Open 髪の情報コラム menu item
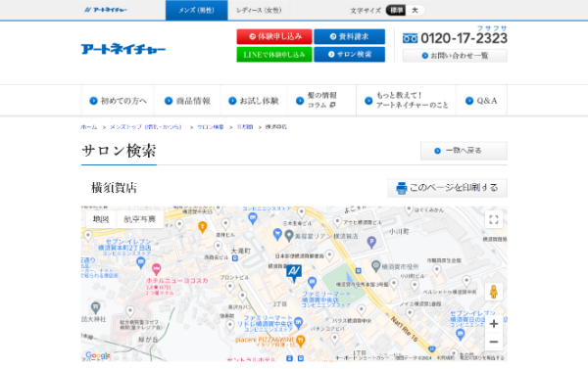588x369 pixels. point(321,101)
